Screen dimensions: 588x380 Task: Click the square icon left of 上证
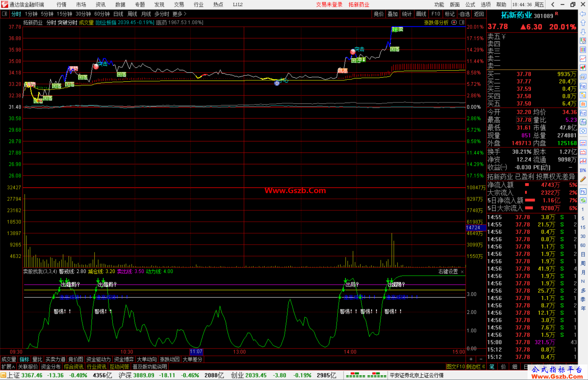coord(3,375)
